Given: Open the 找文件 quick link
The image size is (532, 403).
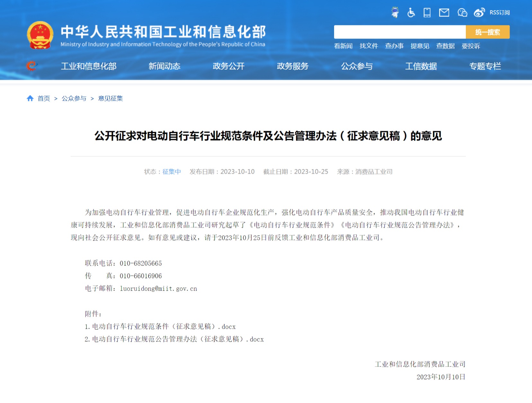Looking at the screenshot, I should [x=368, y=46].
